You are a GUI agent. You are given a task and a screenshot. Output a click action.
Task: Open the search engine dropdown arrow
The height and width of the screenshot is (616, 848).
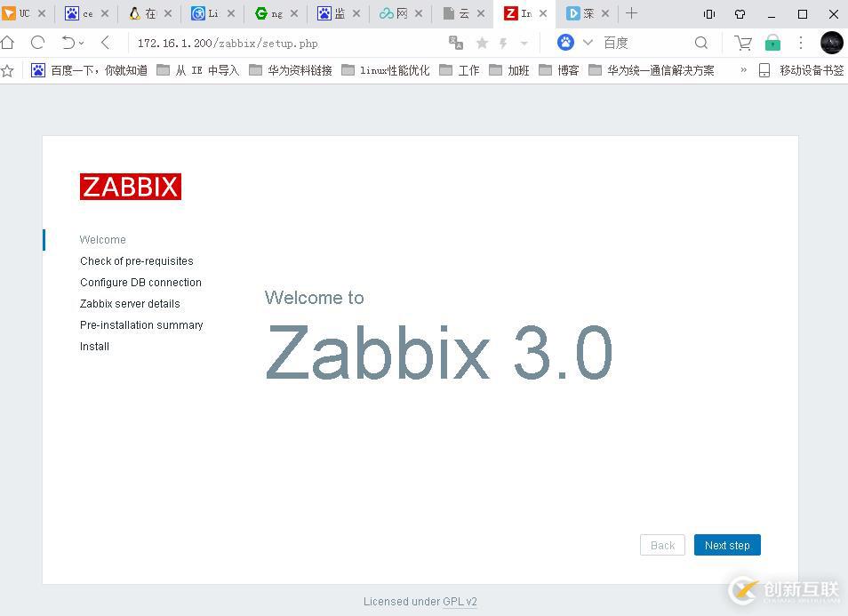[x=587, y=43]
